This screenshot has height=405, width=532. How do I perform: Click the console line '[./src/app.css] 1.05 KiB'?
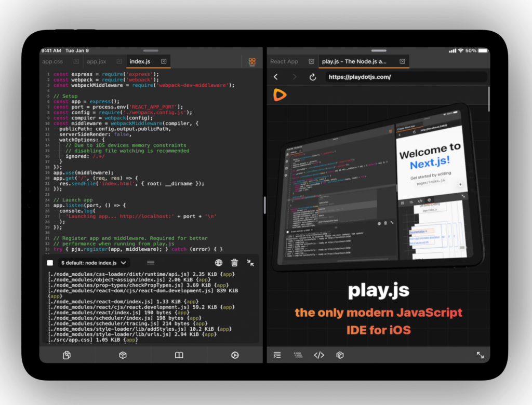(x=93, y=340)
